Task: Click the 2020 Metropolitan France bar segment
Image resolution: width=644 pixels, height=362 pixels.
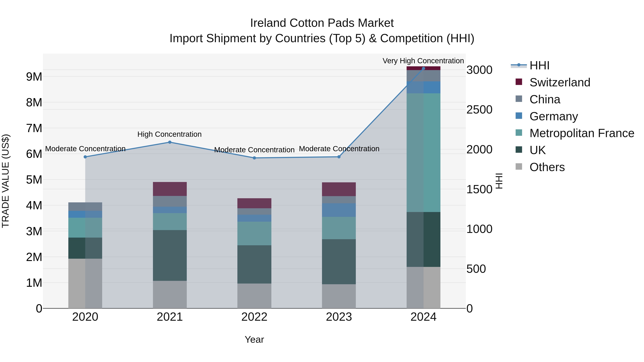Action: point(85,228)
